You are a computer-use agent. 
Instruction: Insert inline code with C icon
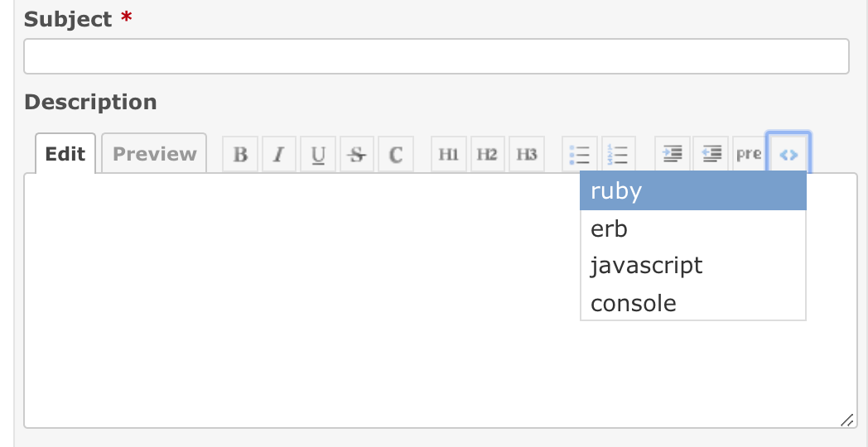(396, 154)
